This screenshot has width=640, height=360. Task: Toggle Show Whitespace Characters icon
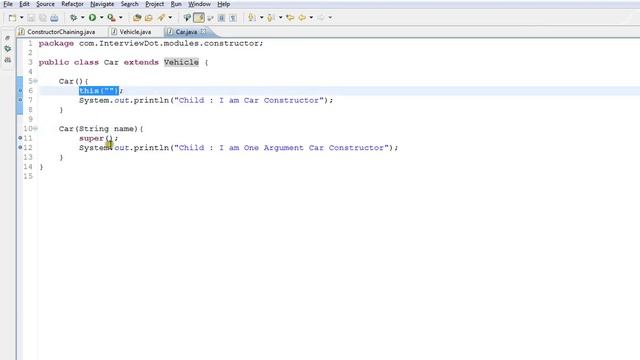point(233,18)
